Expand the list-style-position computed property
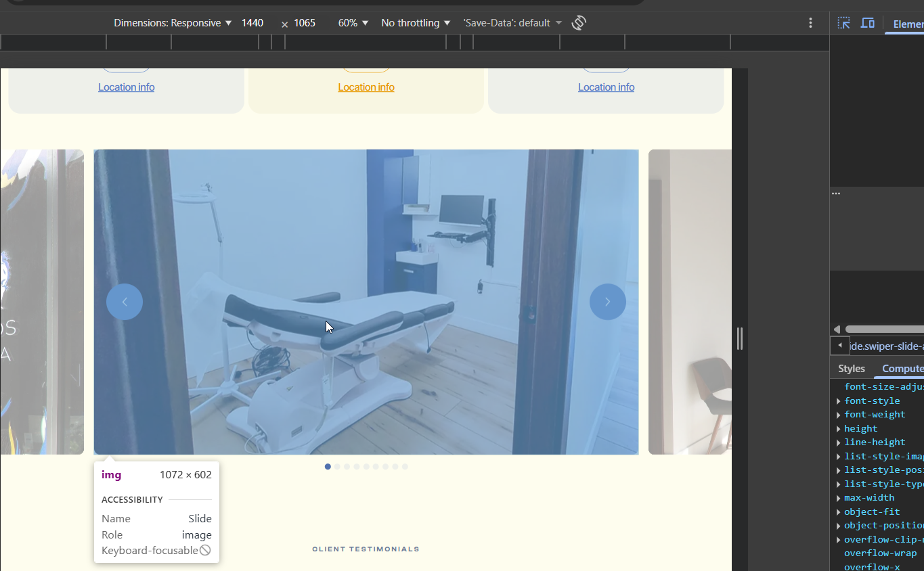Image resolution: width=924 pixels, height=571 pixels. tap(839, 470)
